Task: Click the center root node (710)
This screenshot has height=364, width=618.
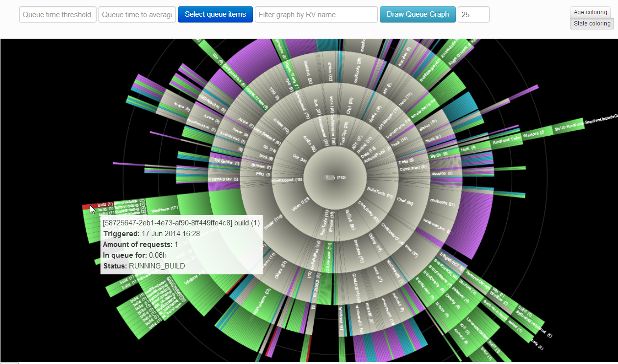Action: coord(335,177)
